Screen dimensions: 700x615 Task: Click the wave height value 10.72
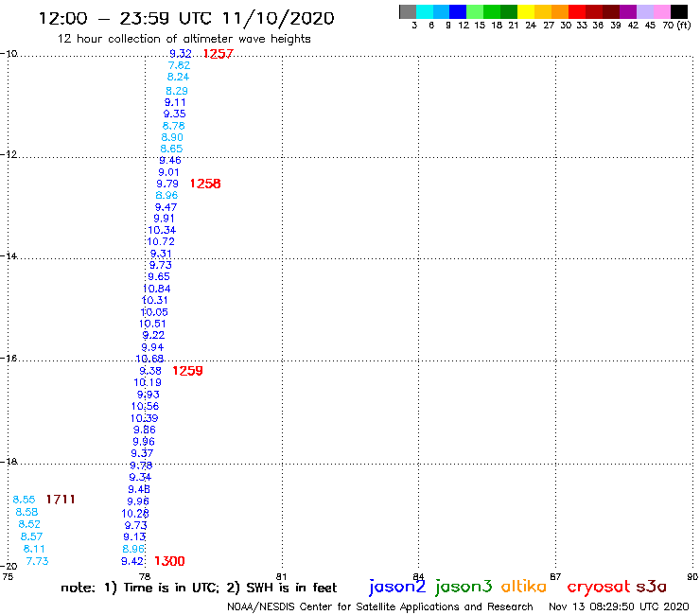pyautogui.click(x=161, y=241)
